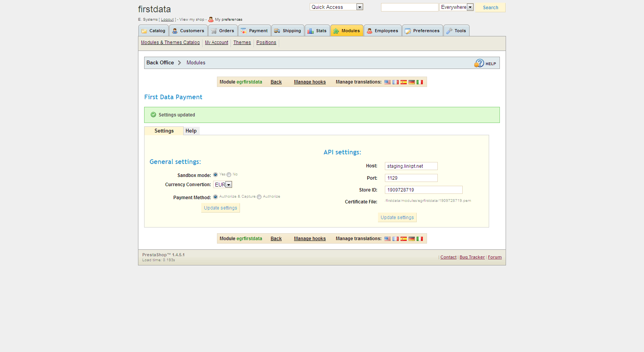
Task: Click Update settings under API settings
Action: coord(397,218)
